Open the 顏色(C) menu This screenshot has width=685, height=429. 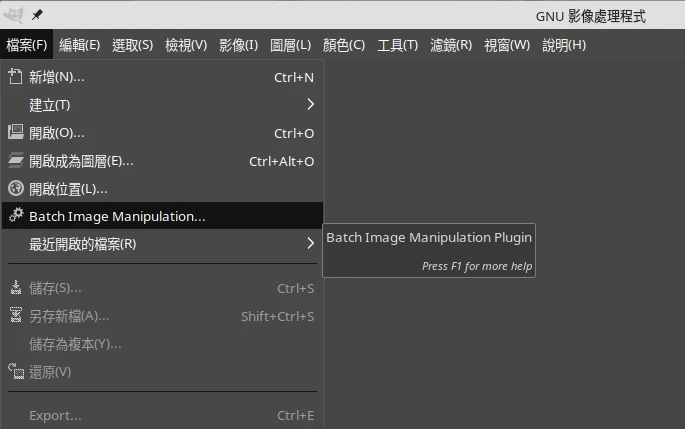click(343, 45)
